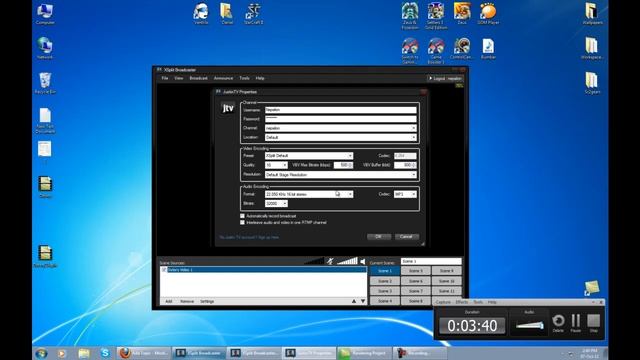Viewport: 640px width, 360px height.
Task: Open the Settlers Gold Edition shortcut
Action: tap(436, 16)
